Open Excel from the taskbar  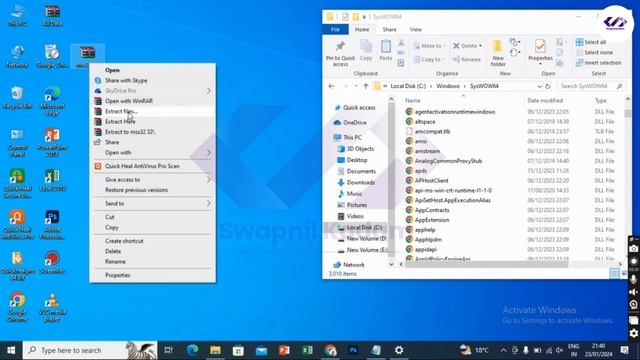point(307,350)
